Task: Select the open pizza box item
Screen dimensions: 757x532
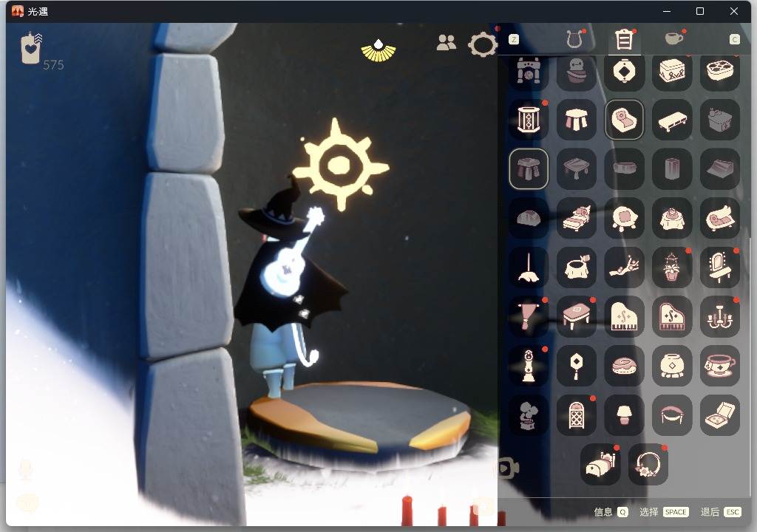Action: [x=719, y=415]
